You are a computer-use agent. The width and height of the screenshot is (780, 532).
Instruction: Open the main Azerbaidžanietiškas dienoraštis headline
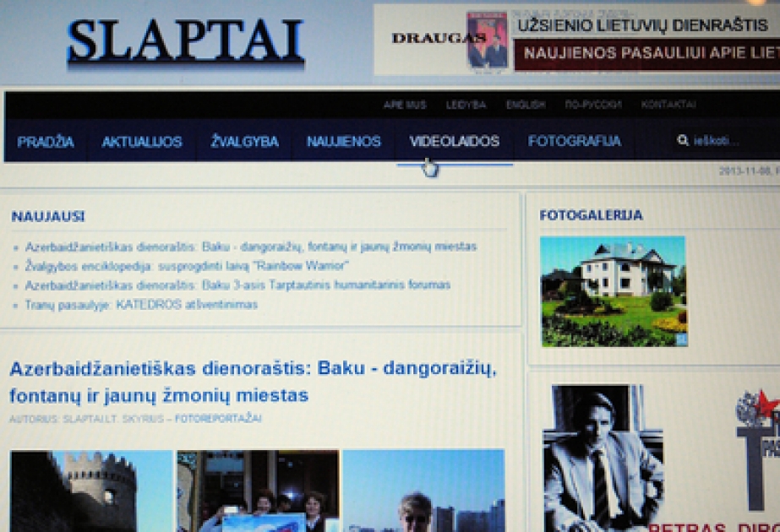pos(253,382)
